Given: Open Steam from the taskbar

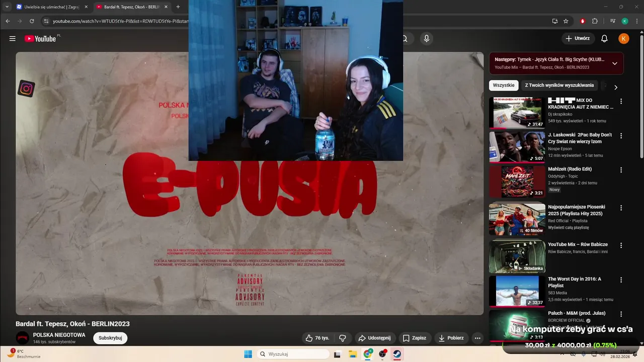Looking at the screenshot, I should pyautogui.click(x=397, y=354).
